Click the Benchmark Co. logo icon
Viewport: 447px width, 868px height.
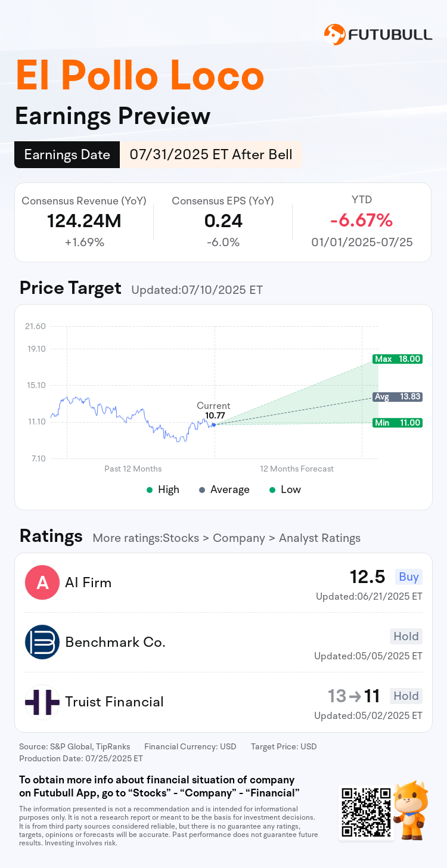coord(42,642)
